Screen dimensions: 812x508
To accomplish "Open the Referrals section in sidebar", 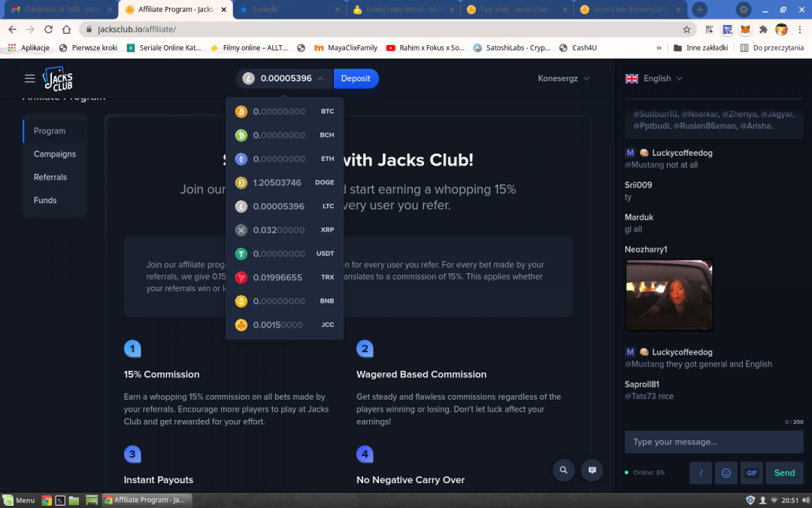I will click(x=50, y=177).
